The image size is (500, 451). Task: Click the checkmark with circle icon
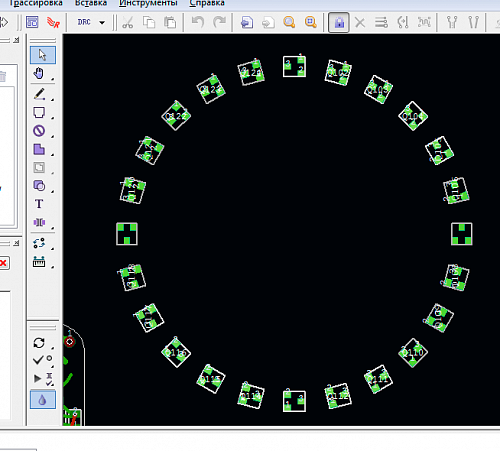click(x=43, y=359)
